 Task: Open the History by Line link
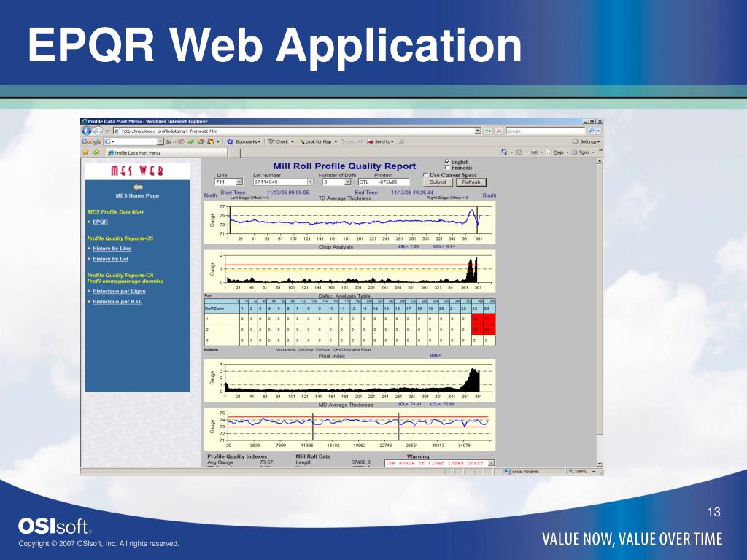(x=112, y=249)
